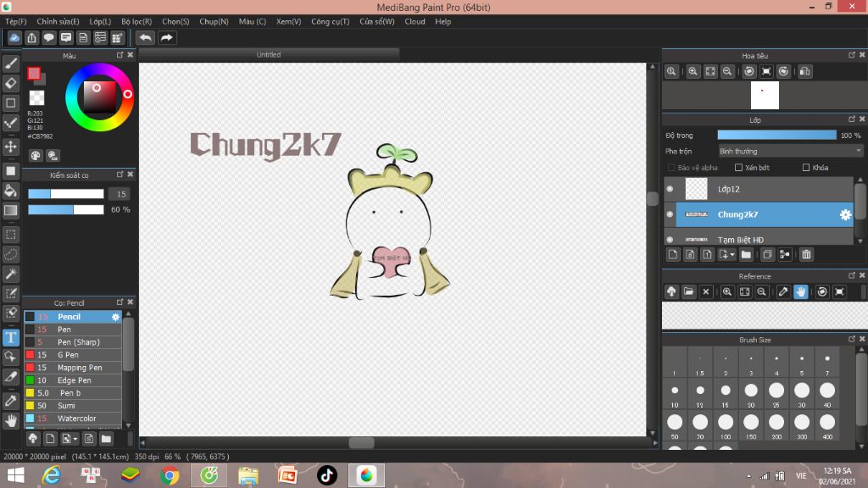Click the Redo arrow in toolbar
868x488 pixels.
point(166,37)
